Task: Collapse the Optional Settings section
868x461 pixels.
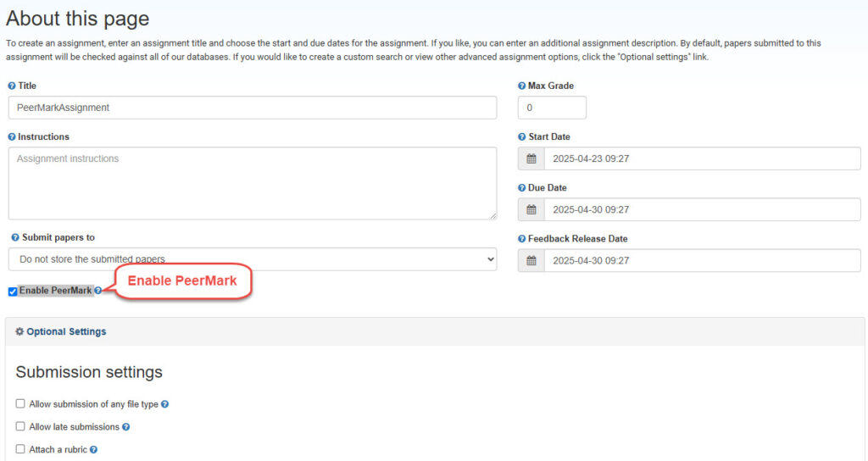Action: coord(66,331)
